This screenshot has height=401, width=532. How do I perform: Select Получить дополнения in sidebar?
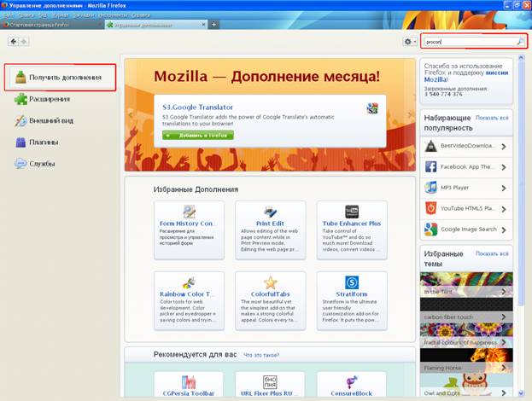(x=61, y=78)
